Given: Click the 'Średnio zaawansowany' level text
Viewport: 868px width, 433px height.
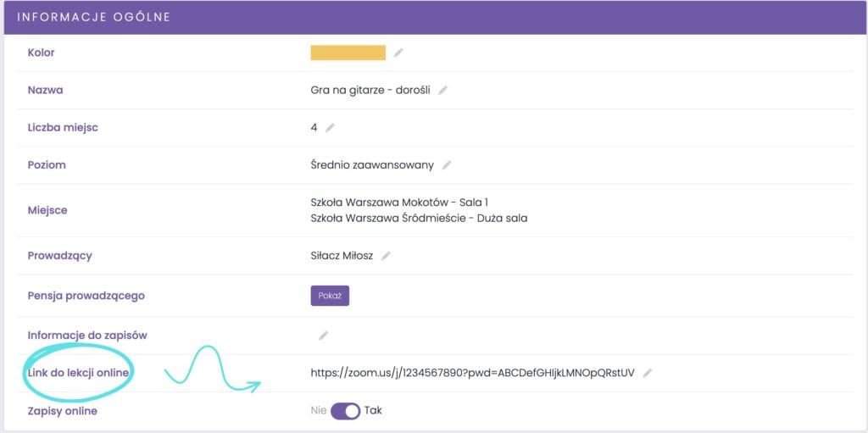Looking at the screenshot, I should pyautogui.click(x=372, y=165).
